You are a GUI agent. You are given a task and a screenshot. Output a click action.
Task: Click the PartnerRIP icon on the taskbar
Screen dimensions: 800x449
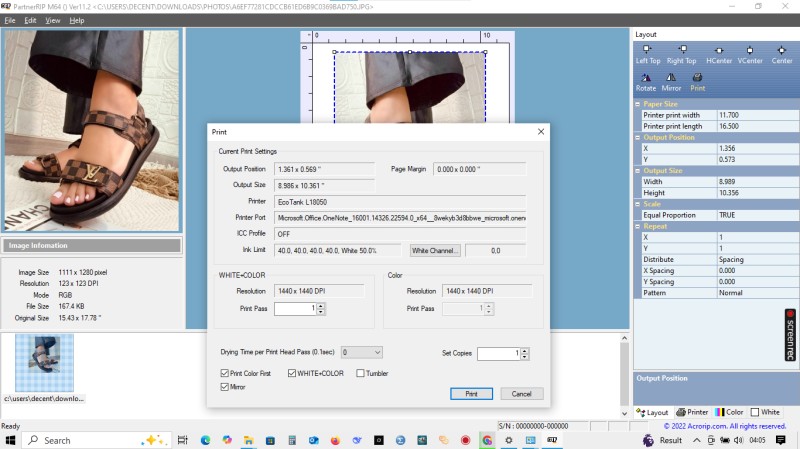(x=552, y=440)
